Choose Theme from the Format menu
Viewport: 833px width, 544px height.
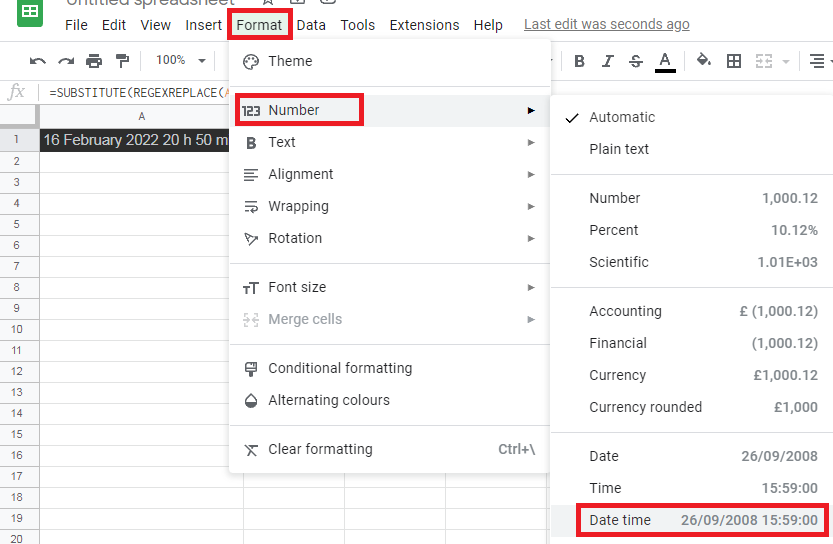pyautogui.click(x=389, y=62)
